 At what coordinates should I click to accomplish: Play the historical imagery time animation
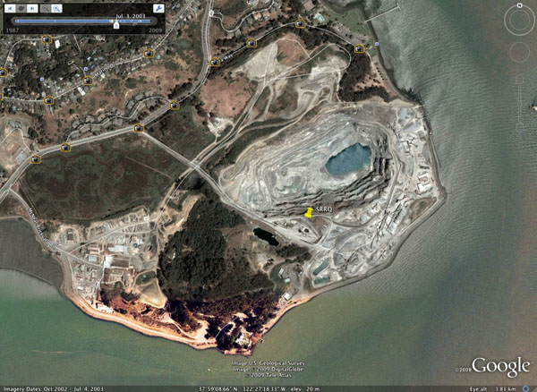pyautogui.click(x=20, y=8)
